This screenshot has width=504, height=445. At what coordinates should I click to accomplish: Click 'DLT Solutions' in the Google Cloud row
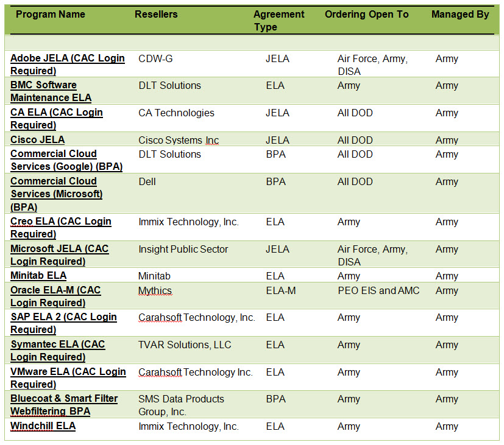coord(169,155)
